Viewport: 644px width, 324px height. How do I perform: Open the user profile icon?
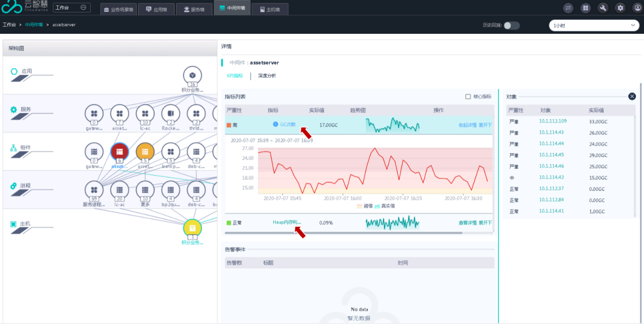(x=635, y=8)
